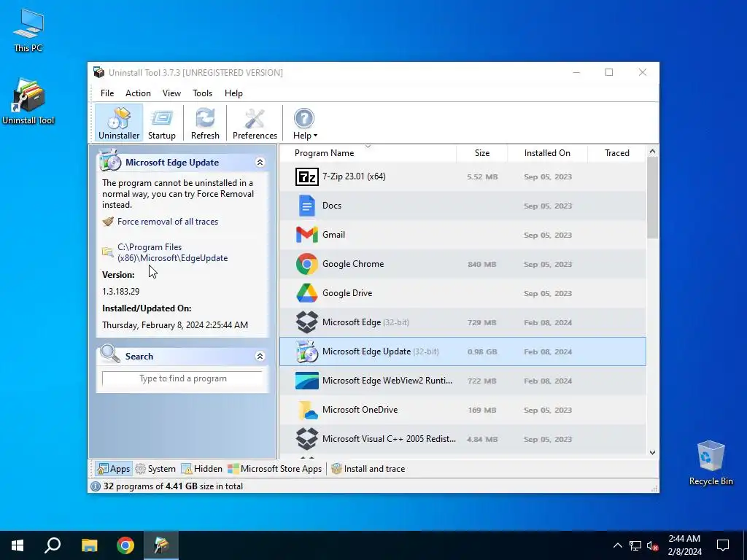The height and width of the screenshot is (560, 747).
Task: Click the program list scrollbar thumb
Action: (653, 198)
